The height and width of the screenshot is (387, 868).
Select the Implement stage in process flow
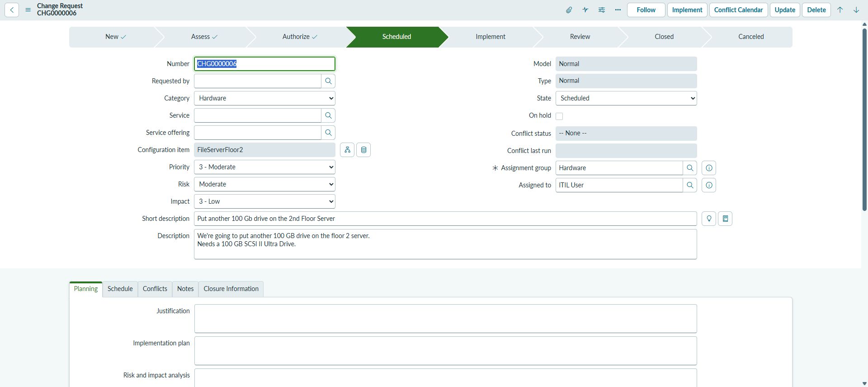(491, 37)
